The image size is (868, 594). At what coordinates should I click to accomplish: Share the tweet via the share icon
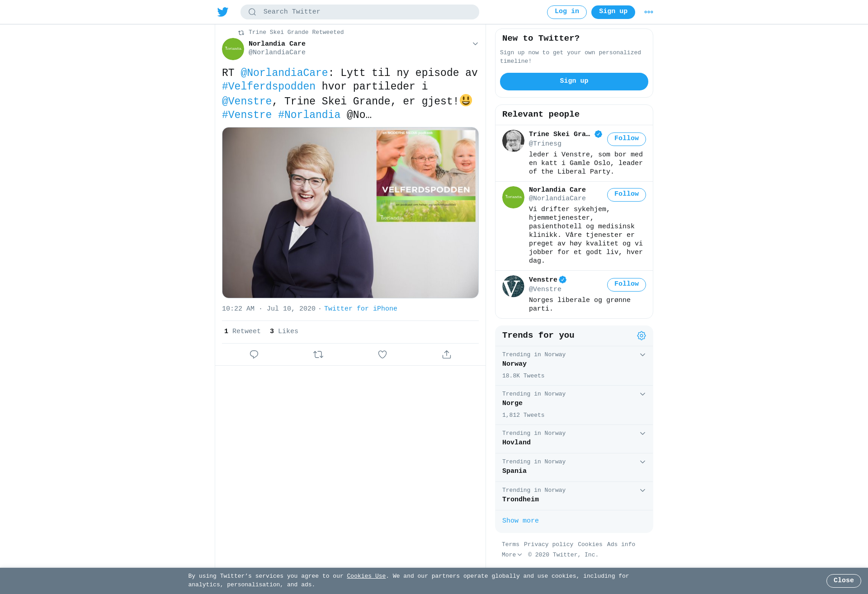[447, 354]
